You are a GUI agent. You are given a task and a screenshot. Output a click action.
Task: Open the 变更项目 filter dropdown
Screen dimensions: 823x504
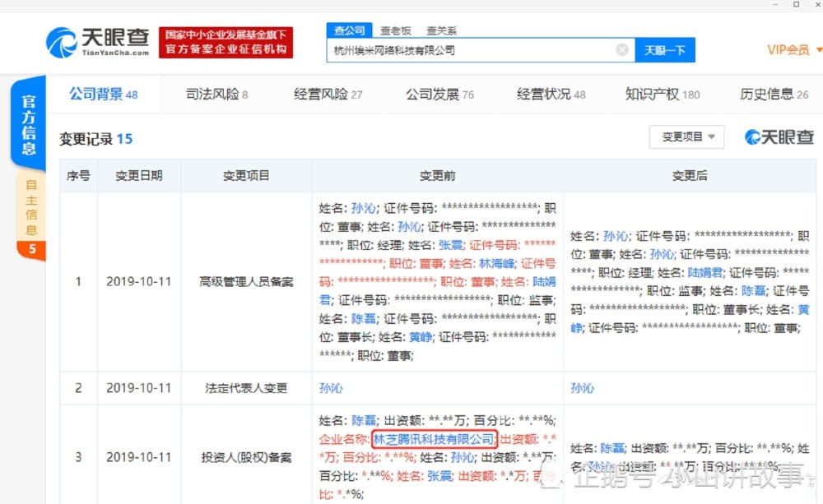[x=686, y=137]
